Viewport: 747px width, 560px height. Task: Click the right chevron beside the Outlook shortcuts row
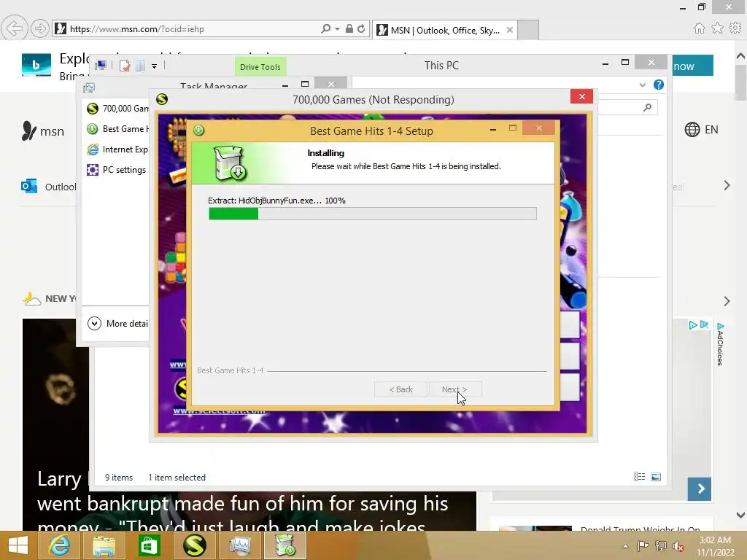click(x=727, y=185)
